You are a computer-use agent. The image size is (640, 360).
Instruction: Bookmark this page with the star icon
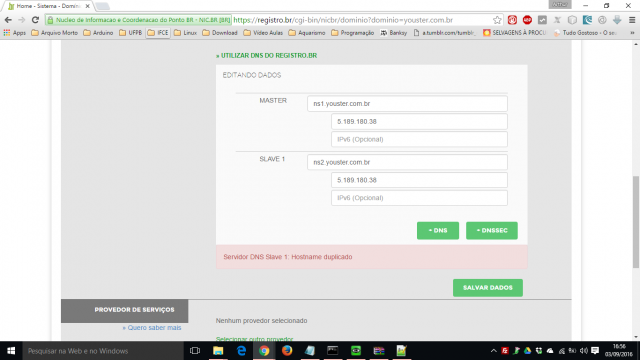click(497, 20)
